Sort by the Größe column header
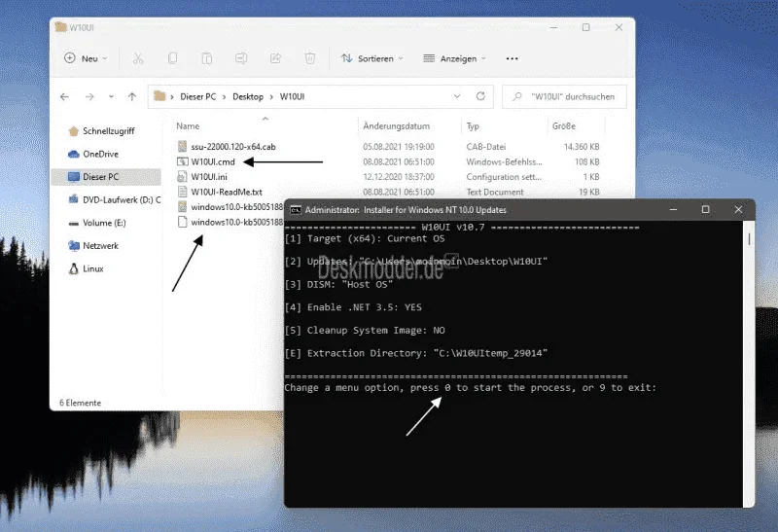 tap(564, 126)
